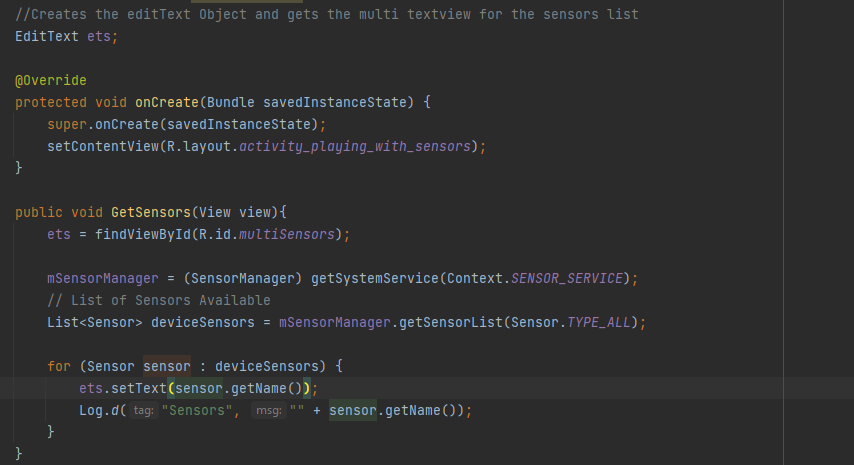The width and height of the screenshot is (854, 465).
Task: Click the TYPE_ALL constant
Action: [x=599, y=323]
